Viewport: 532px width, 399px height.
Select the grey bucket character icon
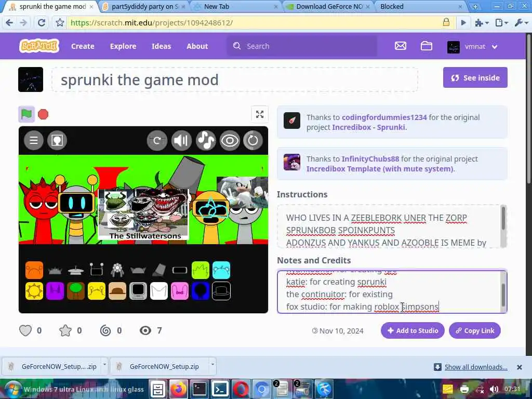[x=159, y=270]
